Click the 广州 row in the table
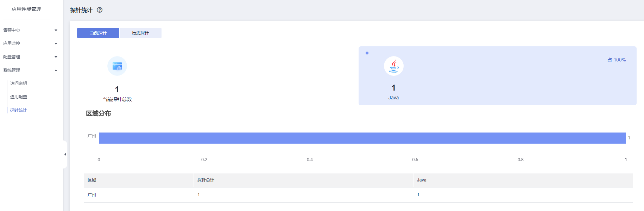The image size is (644, 211). click(92, 195)
